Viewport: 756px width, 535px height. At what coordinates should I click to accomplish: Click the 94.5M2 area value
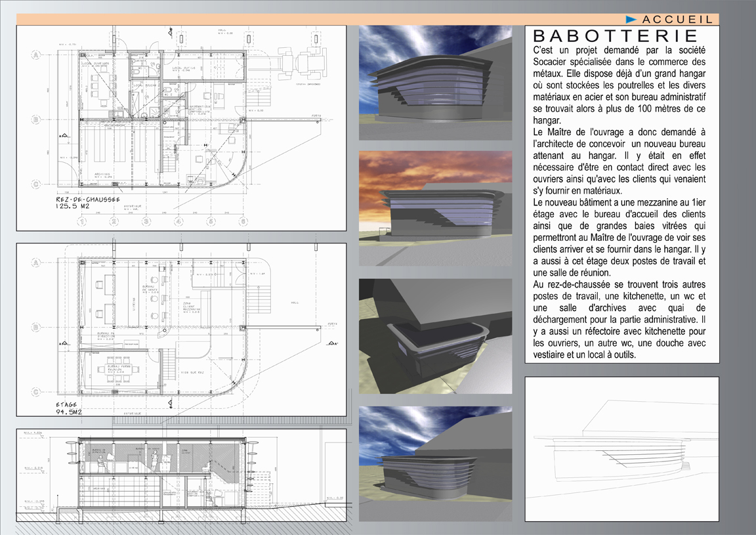click(x=68, y=412)
